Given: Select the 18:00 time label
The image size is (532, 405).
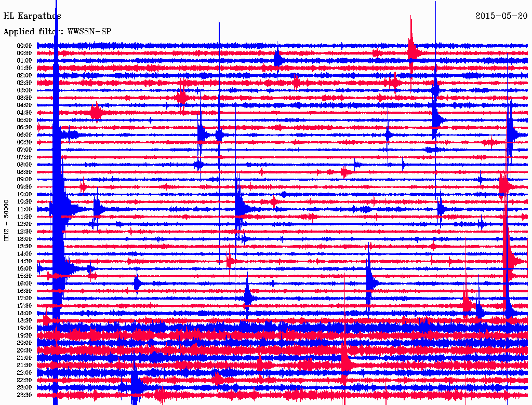Looking at the screenshot, I should click(x=24, y=314).
